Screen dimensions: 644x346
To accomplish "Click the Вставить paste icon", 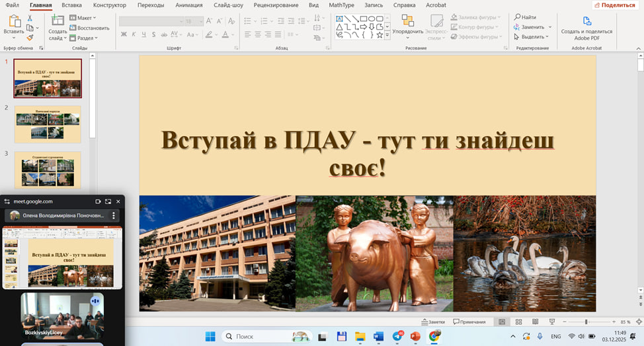I will tap(13, 20).
